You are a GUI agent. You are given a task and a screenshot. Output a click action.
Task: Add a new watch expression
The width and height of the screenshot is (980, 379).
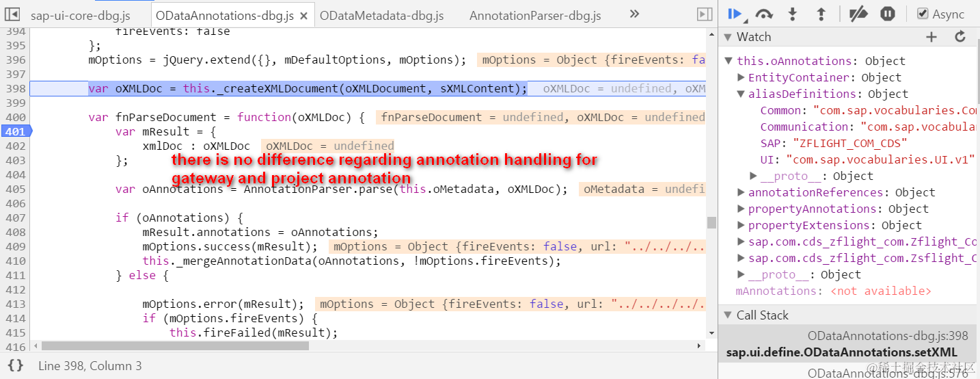931,37
